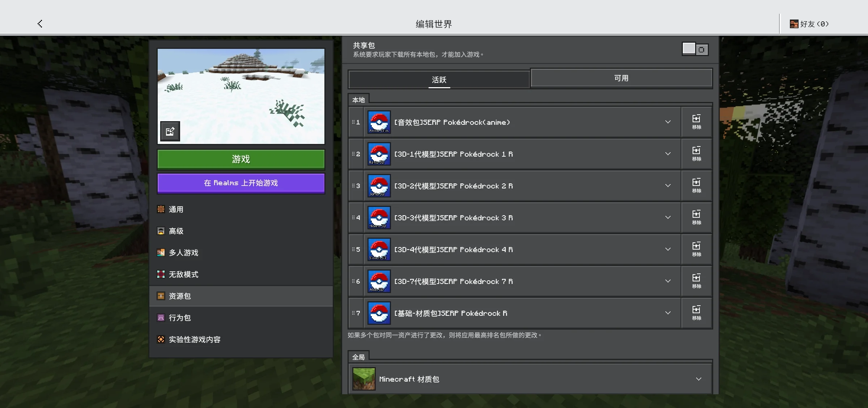The image size is (868, 408).
Task: Expand the [音效包] Pokédrock(anime) pack details
Action: 668,122
